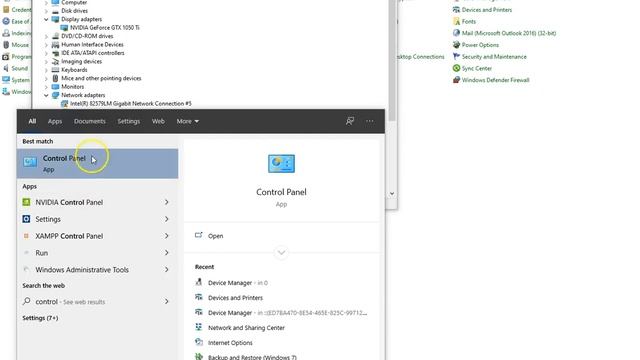This screenshot has height=360, width=640.
Task: Click the web search magnifier icon
Action: coord(27,301)
